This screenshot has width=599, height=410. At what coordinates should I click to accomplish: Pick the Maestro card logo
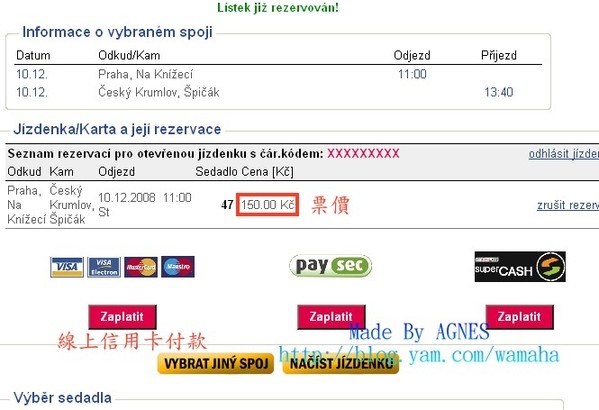tap(178, 267)
